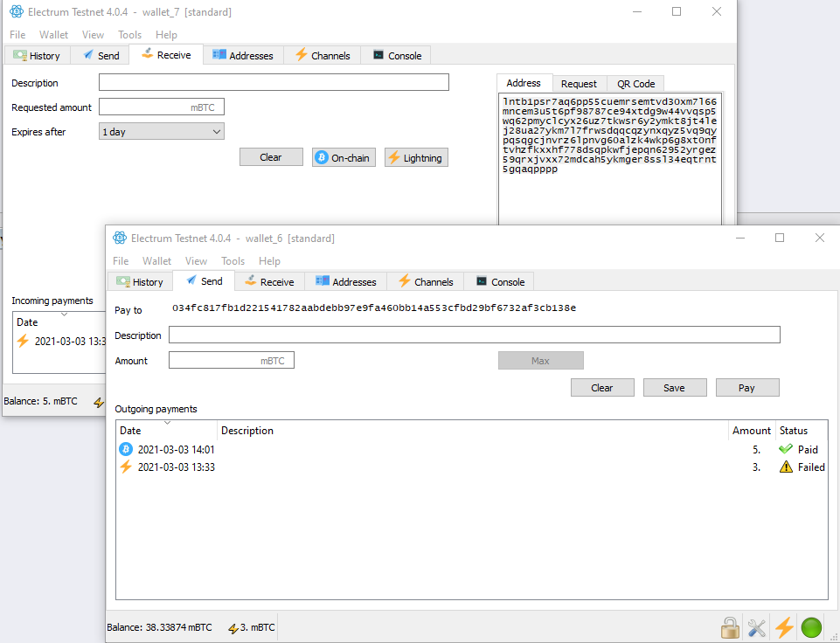Click bitcoin icon on 14:01 outgoing payment
The image size is (840, 643).
pyautogui.click(x=126, y=449)
